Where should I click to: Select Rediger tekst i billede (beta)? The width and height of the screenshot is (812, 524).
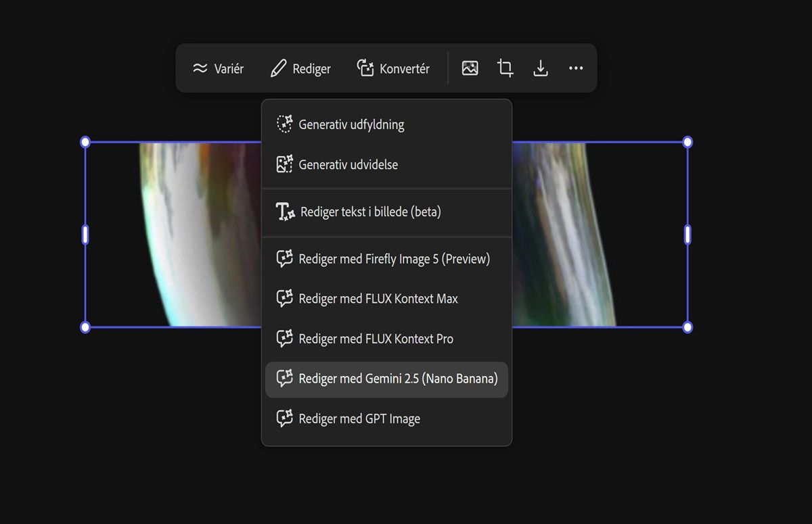(x=386, y=212)
